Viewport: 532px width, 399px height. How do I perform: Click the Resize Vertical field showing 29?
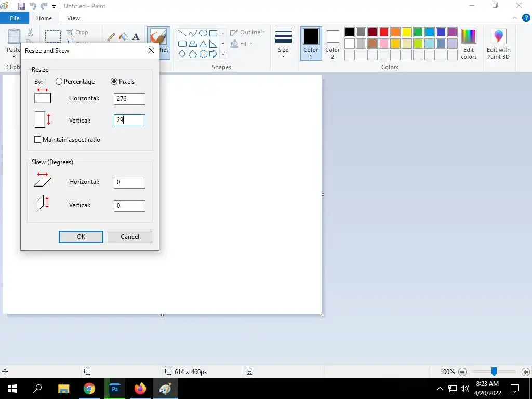(129, 120)
